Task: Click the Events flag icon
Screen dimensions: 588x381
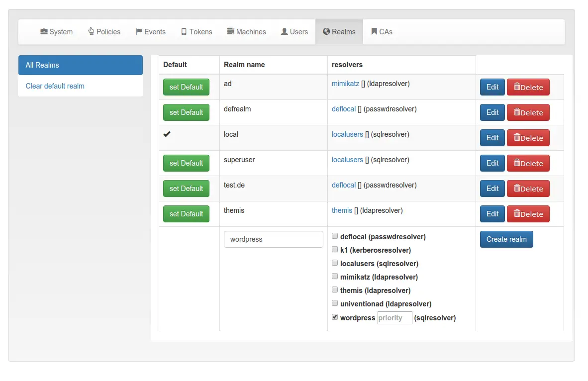Action: (139, 31)
